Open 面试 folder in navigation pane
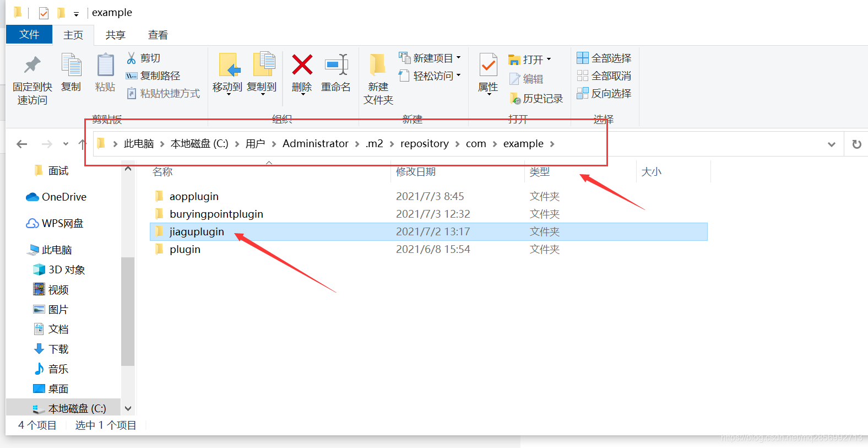 [x=51, y=171]
